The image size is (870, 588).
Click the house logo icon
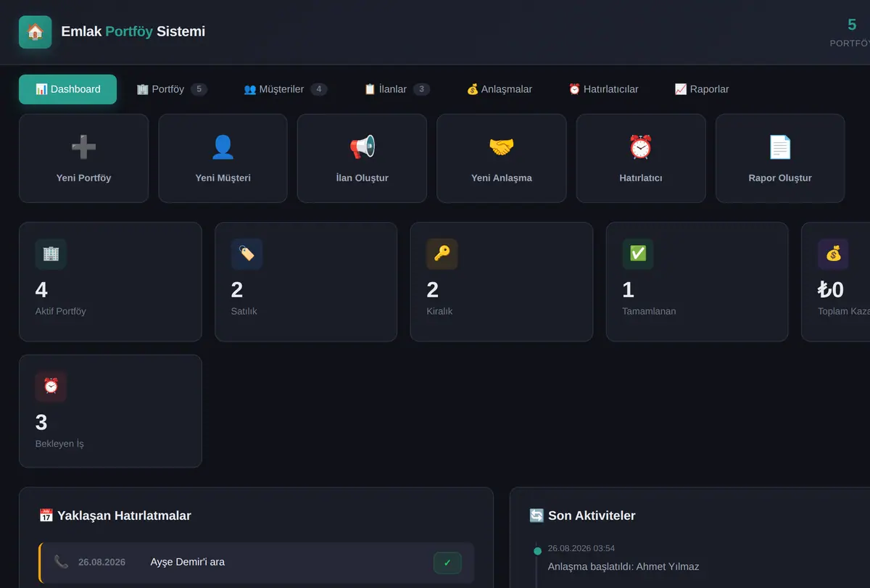35,32
